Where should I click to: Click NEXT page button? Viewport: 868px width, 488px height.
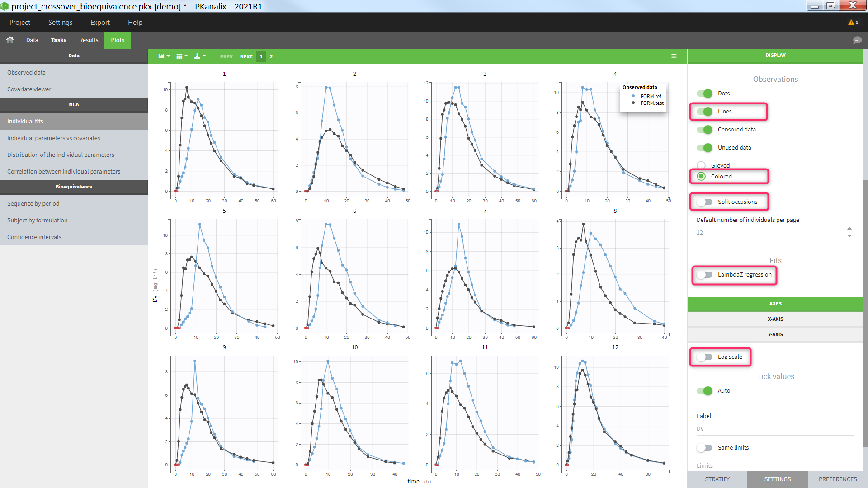point(246,56)
